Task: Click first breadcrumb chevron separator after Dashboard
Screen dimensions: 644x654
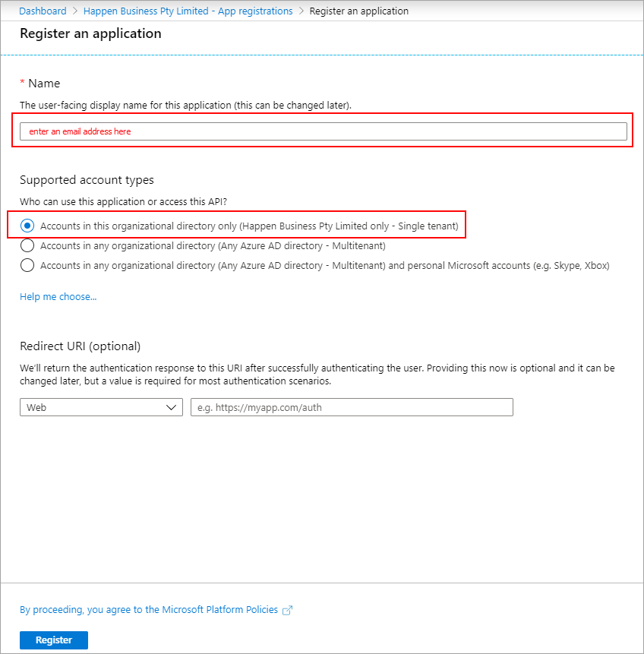Action: [74, 11]
